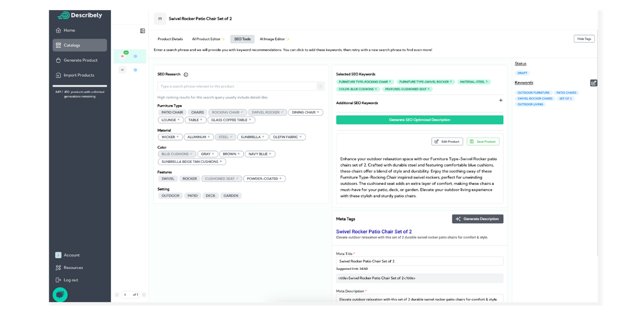Screen dimensions: 644x316
Task: Switch to AI Product Editor tab
Action: pyautogui.click(x=208, y=39)
